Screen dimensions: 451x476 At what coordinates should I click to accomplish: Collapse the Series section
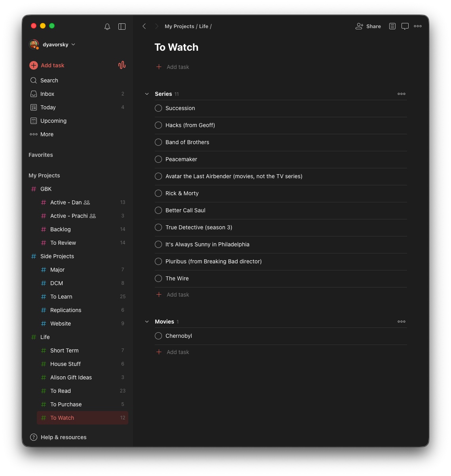pos(147,94)
